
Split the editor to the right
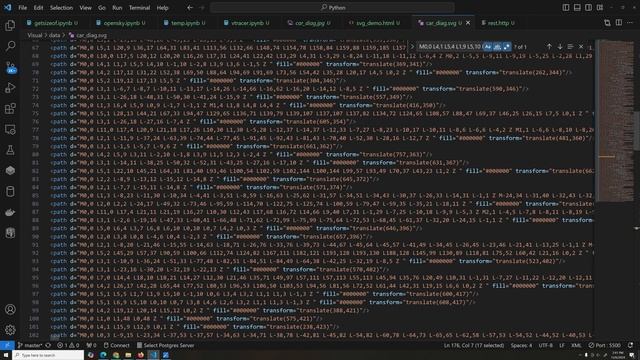pos(619,23)
